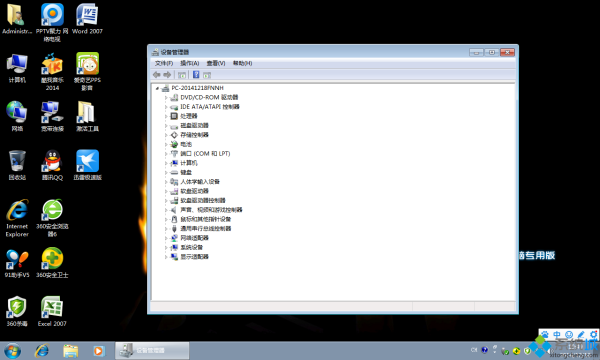600x360 pixels.
Task: Open the 操作(A) menu
Action: pyautogui.click(x=190, y=63)
